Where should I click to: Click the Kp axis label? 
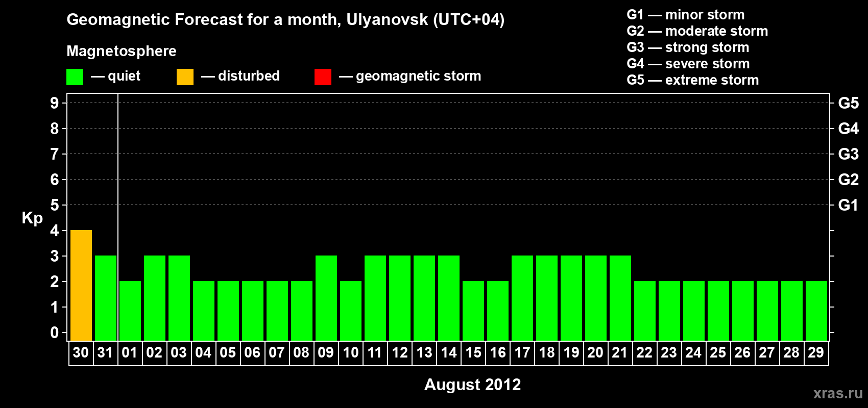coord(32,218)
